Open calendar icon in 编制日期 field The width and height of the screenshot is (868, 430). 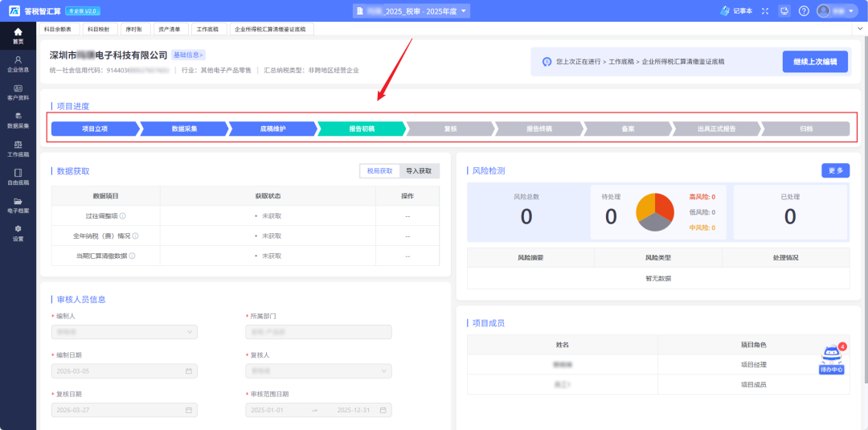[189, 371]
